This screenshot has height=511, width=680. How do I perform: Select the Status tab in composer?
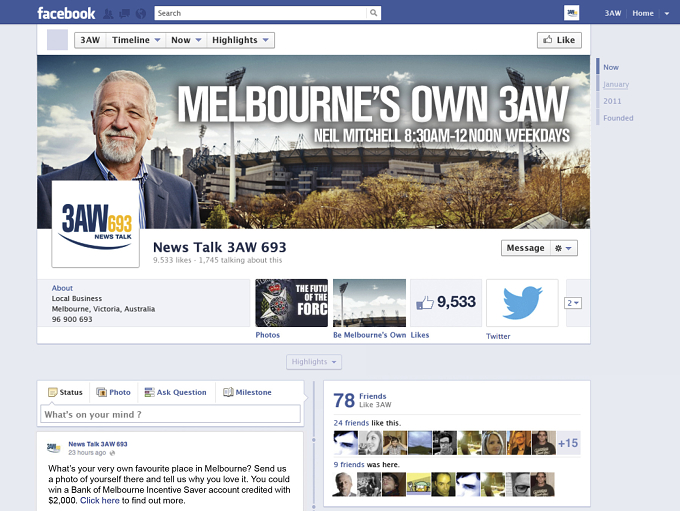click(65, 392)
